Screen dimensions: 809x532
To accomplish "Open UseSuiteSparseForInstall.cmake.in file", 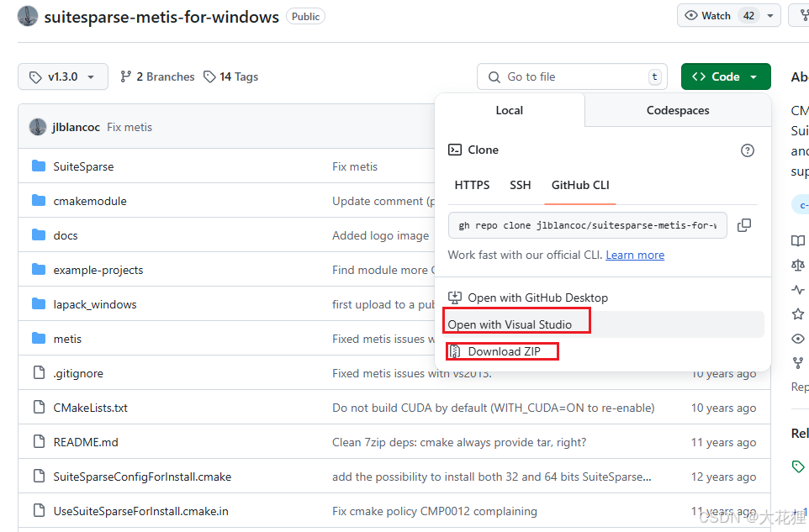I will pyautogui.click(x=140, y=511).
